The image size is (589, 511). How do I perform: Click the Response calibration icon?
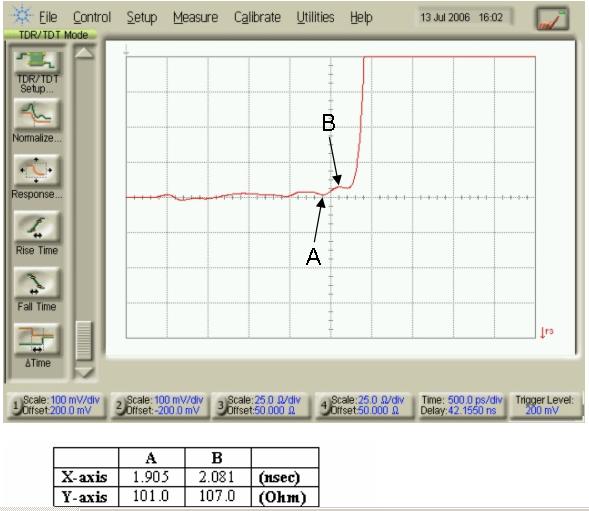tap(36, 170)
